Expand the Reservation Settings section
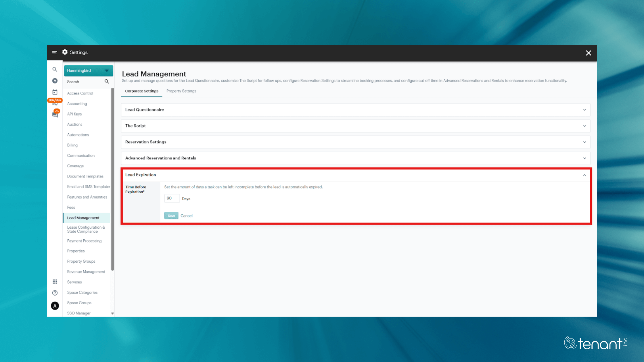 coord(355,142)
